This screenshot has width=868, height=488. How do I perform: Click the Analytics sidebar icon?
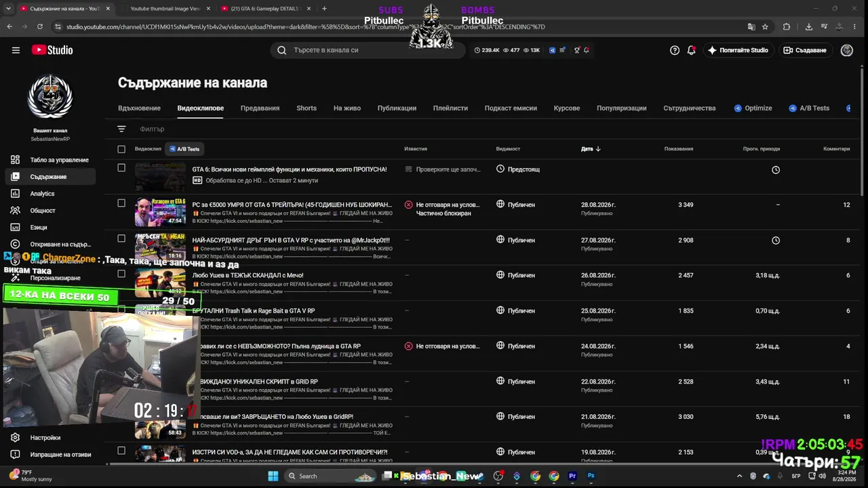click(x=15, y=194)
